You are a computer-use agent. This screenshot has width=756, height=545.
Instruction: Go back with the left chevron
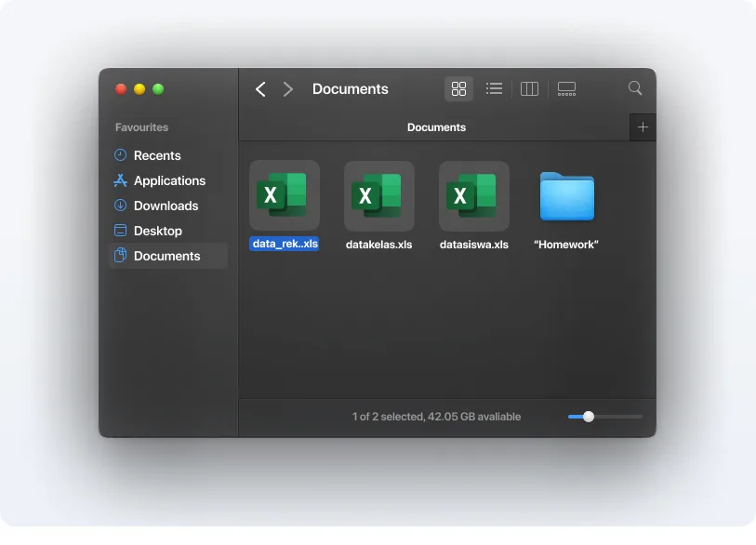[260, 89]
